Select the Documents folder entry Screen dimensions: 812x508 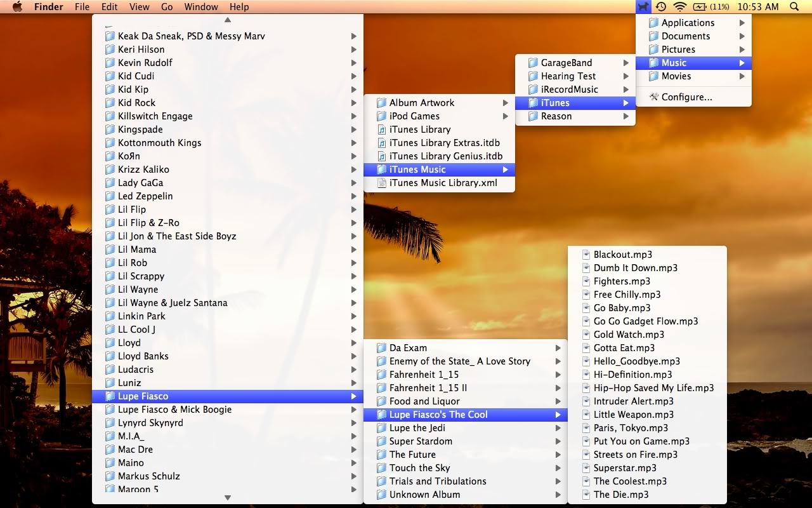pos(693,36)
